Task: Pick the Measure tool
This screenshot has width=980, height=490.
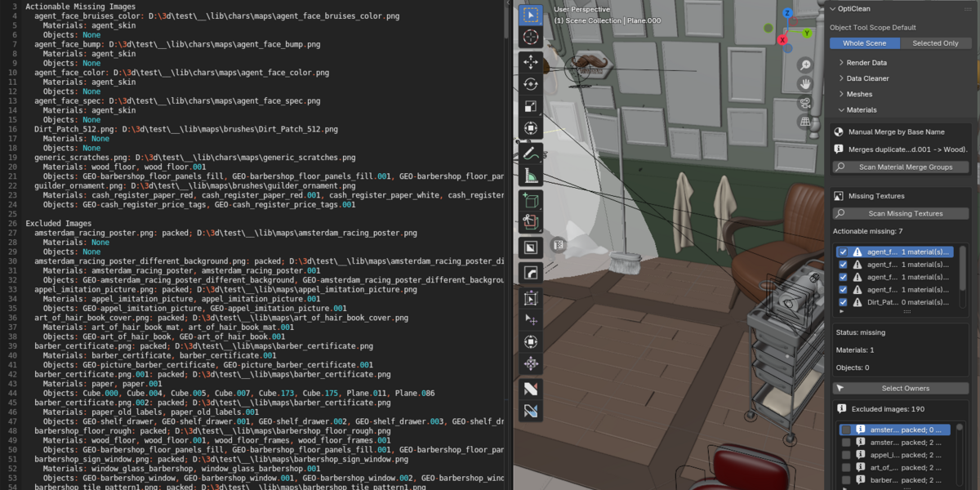Action: tap(531, 174)
